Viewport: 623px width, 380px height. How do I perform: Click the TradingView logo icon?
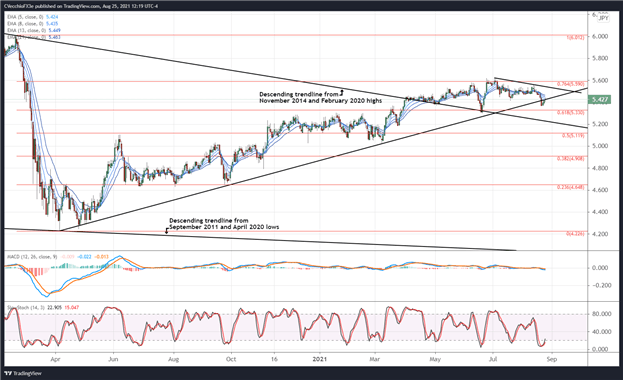tap(8, 373)
